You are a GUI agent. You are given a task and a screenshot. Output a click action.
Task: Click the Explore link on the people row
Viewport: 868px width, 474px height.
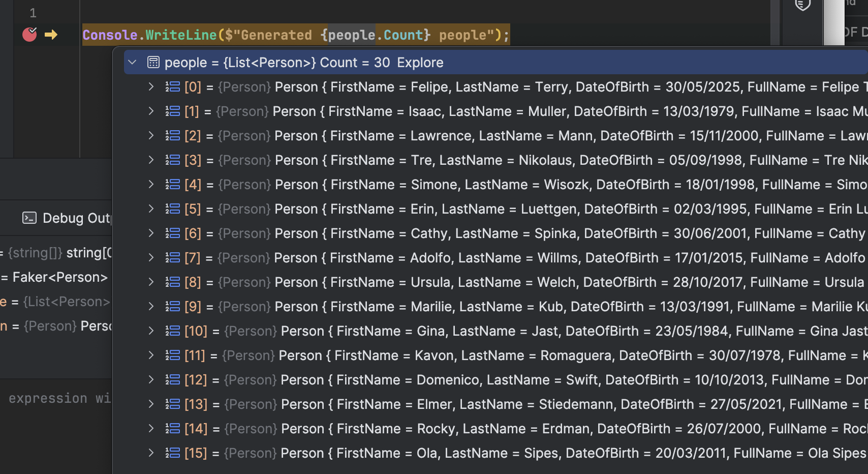(x=420, y=62)
